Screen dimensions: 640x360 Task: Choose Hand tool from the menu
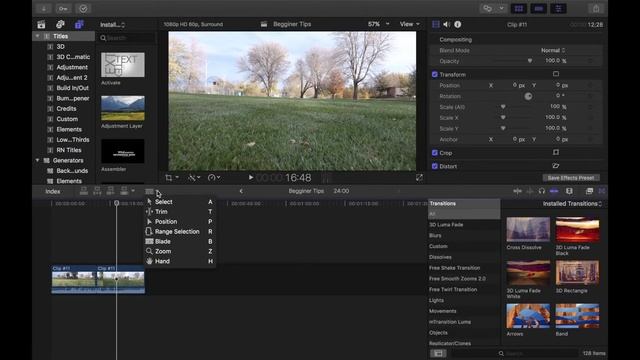point(180,261)
